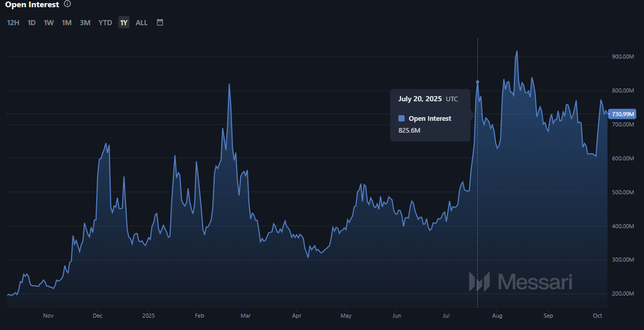
Task: Click the July 20 highlighted data point
Action: pos(477,82)
